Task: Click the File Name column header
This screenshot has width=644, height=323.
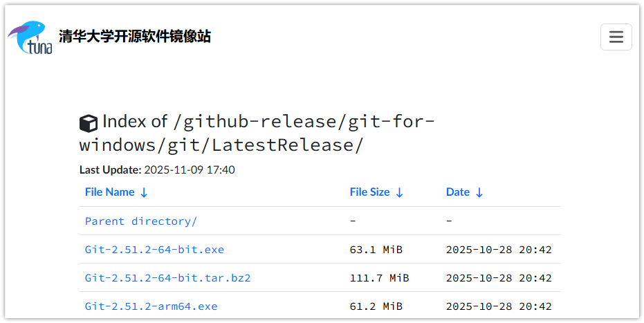Action: point(109,192)
